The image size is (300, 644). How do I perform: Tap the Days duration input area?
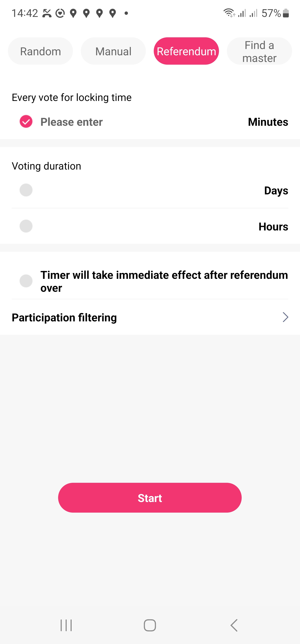[145, 190]
